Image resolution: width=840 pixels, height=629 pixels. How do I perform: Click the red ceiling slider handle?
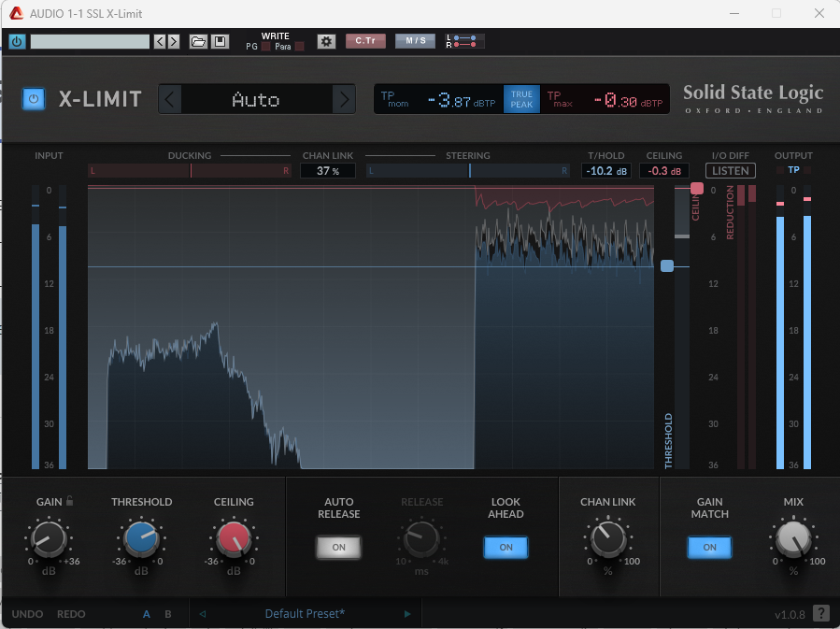tap(696, 189)
